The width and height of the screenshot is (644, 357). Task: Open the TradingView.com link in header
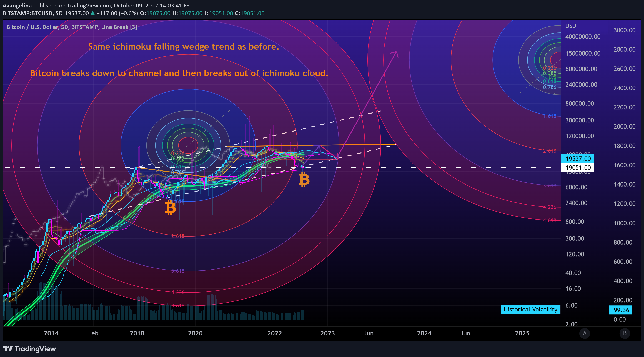(89, 6)
